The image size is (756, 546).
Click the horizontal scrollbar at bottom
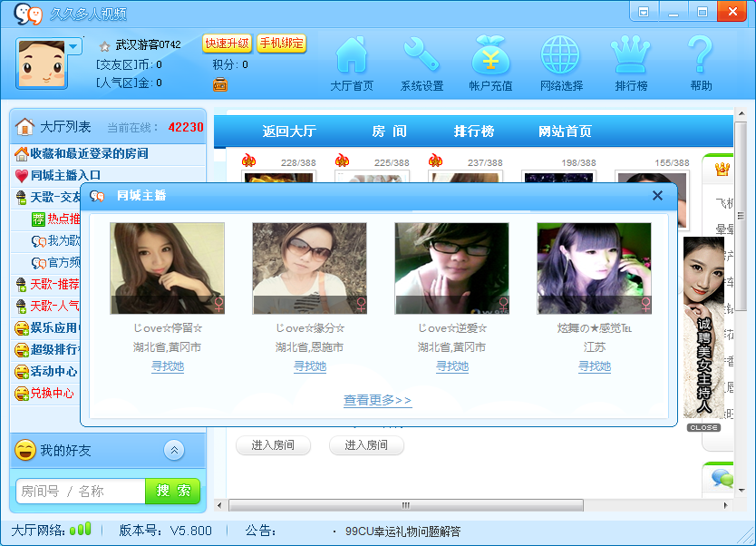coord(405,505)
